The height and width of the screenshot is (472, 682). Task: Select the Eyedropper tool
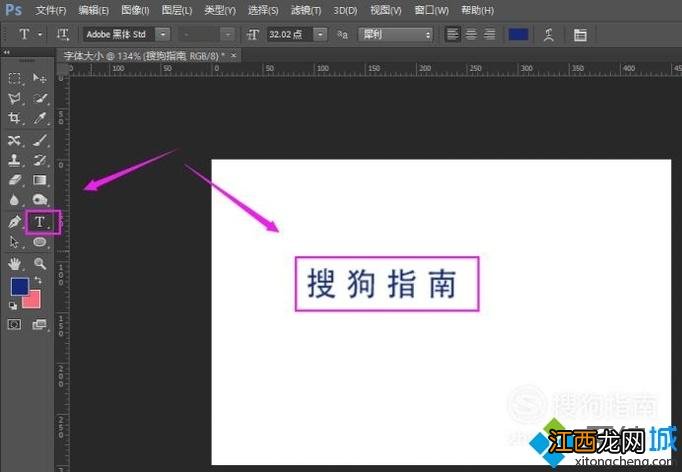coord(40,118)
